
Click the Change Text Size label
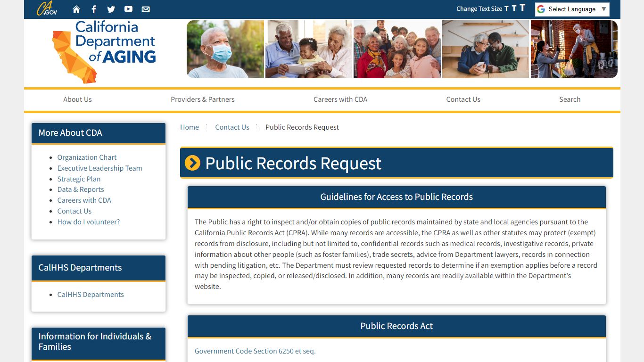[x=479, y=9]
